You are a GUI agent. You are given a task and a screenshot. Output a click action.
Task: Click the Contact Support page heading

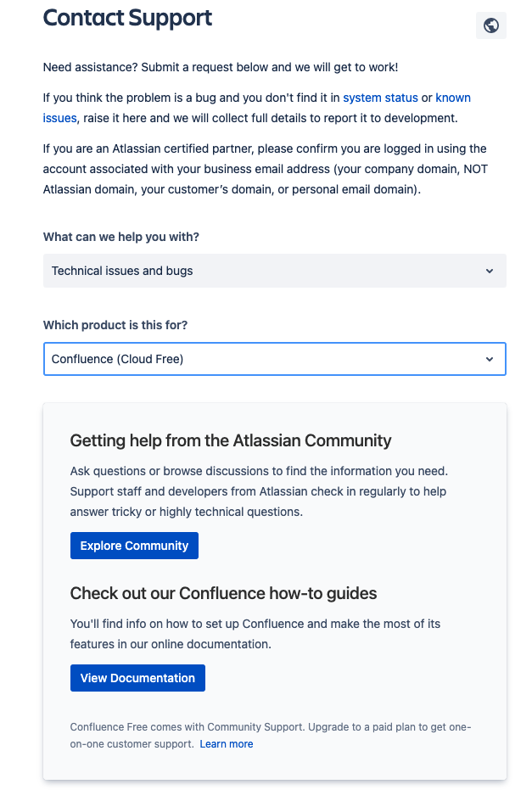pyautogui.click(x=127, y=18)
